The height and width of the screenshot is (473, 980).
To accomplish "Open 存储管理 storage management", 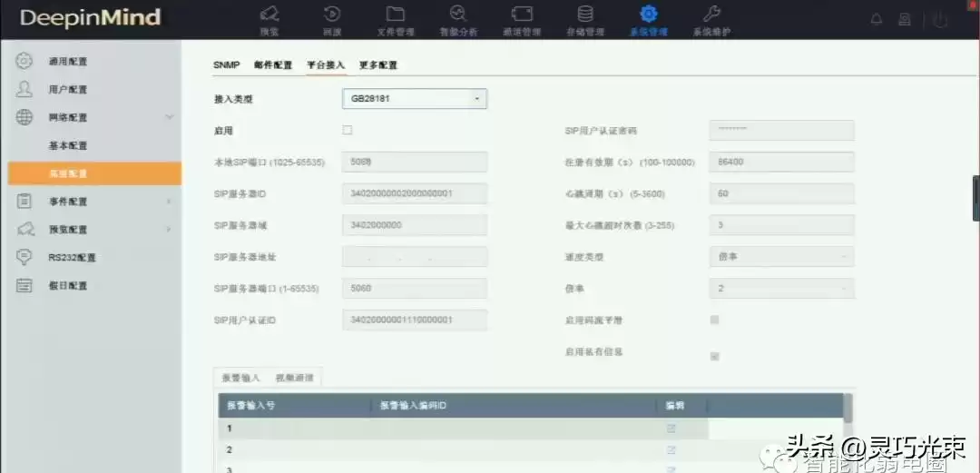I will (585, 20).
